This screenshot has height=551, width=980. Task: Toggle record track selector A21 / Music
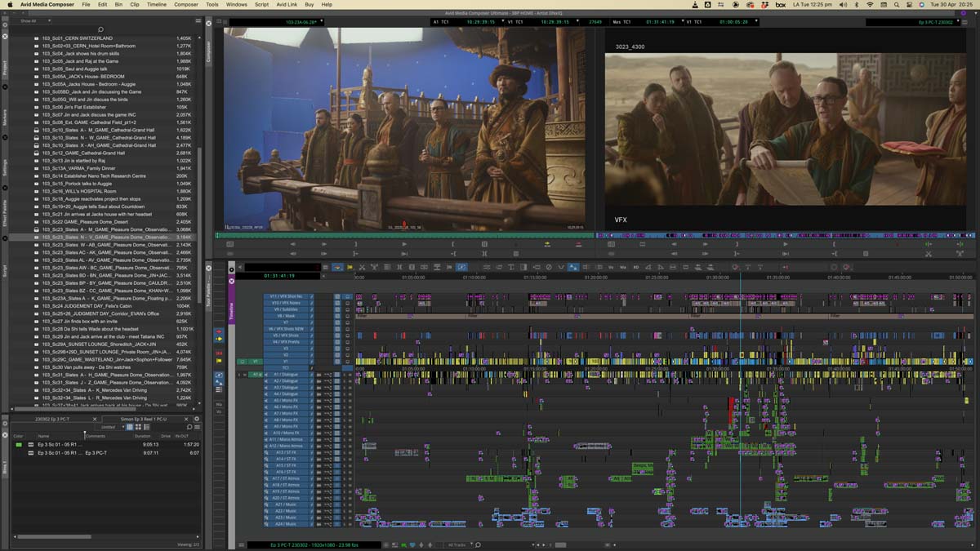[287, 504]
